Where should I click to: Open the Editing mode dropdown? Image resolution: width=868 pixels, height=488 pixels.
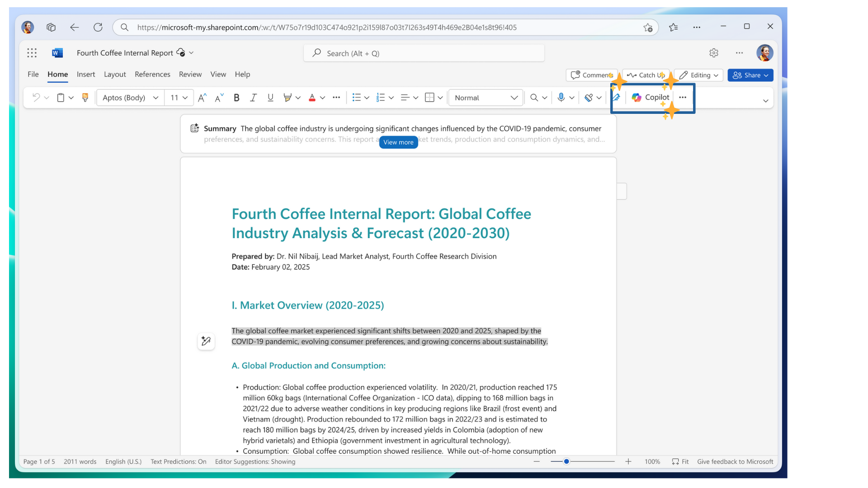point(698,75)
